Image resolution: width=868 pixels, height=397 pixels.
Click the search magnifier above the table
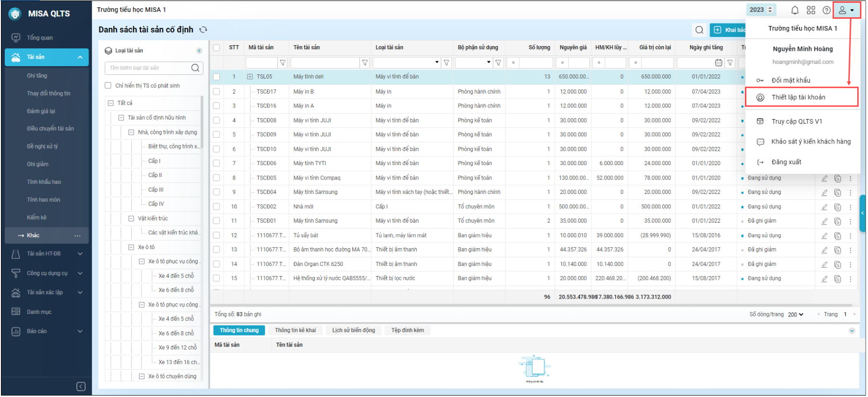click(x=699, y=30)
